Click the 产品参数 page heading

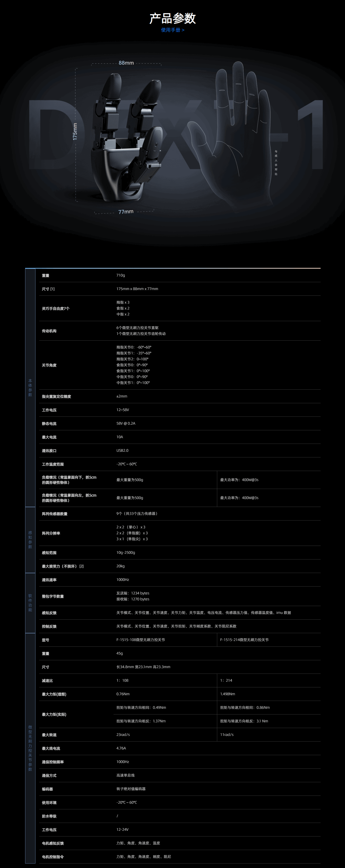click(172, 18)
